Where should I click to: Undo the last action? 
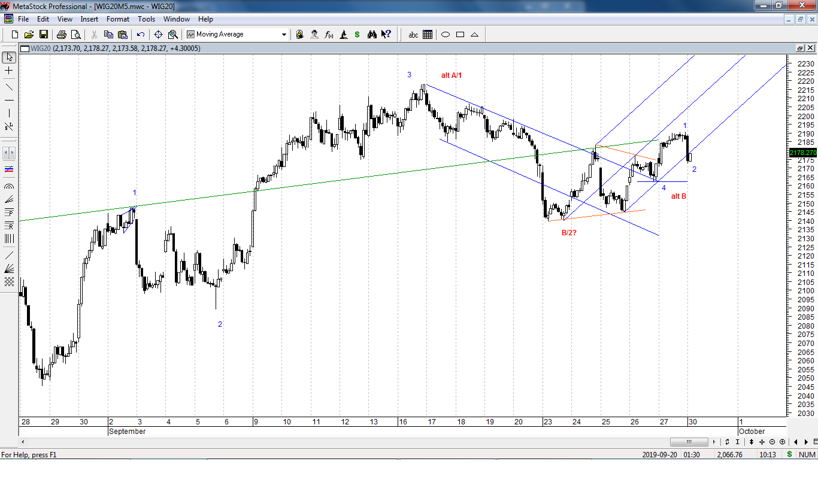(x=141, y=35)
